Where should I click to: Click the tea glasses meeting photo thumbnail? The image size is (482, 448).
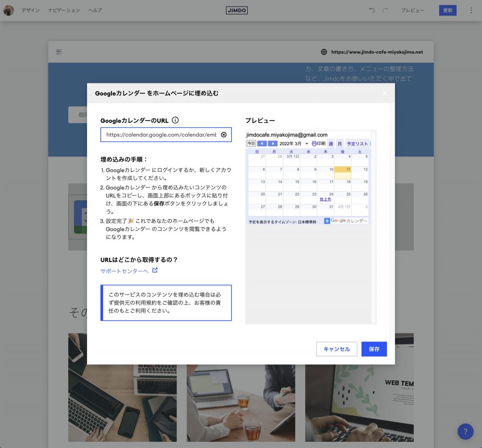pos(241,403)
